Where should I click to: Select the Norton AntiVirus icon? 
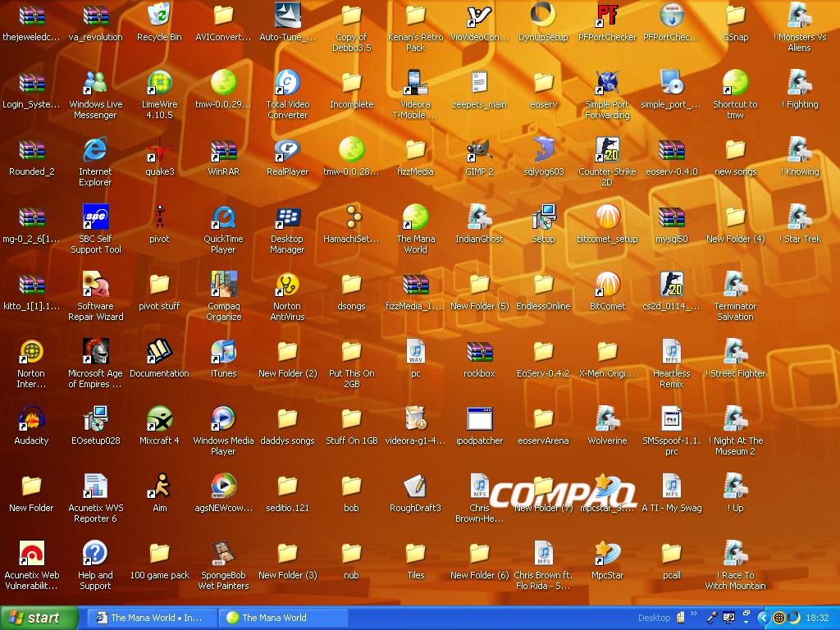pos(288,284)
